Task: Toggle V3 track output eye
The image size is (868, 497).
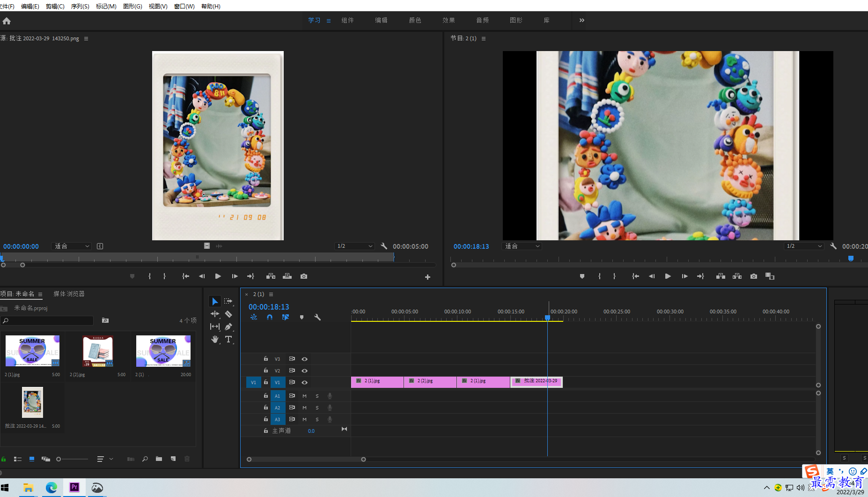Action: (304, 359)
